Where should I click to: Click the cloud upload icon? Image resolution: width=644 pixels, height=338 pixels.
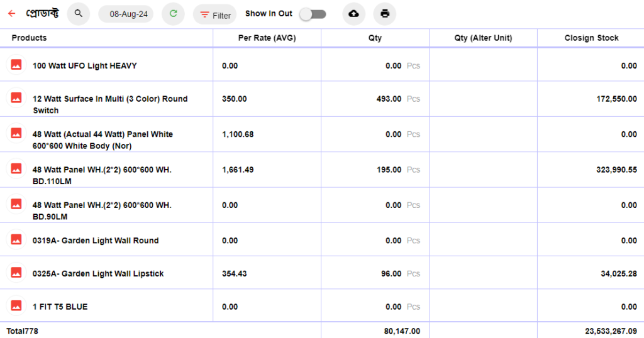(353, 14)
